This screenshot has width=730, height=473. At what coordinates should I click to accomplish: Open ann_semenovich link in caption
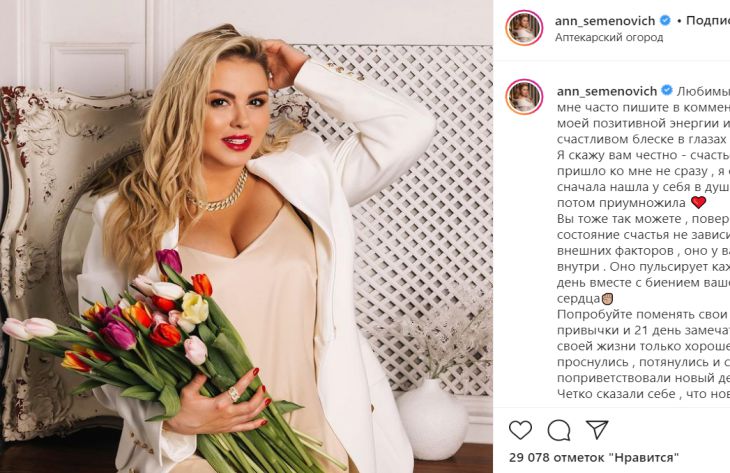click(x=607, y=90)
